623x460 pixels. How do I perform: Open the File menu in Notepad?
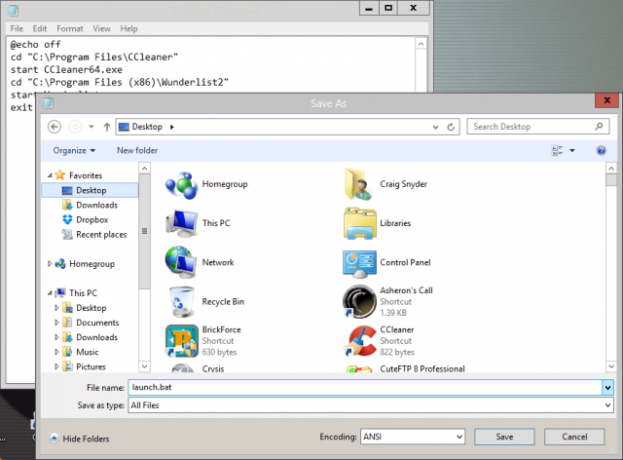(17, 29)
